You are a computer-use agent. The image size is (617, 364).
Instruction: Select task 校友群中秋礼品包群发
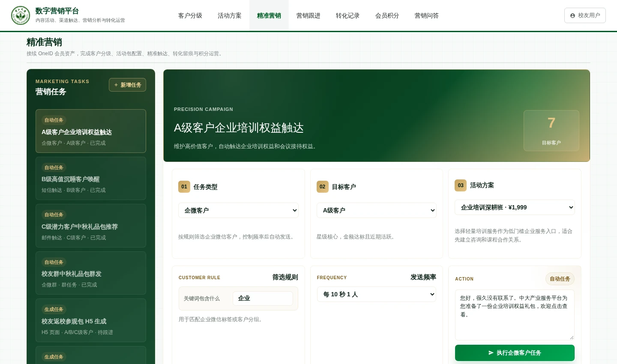[x=91, y=273]
